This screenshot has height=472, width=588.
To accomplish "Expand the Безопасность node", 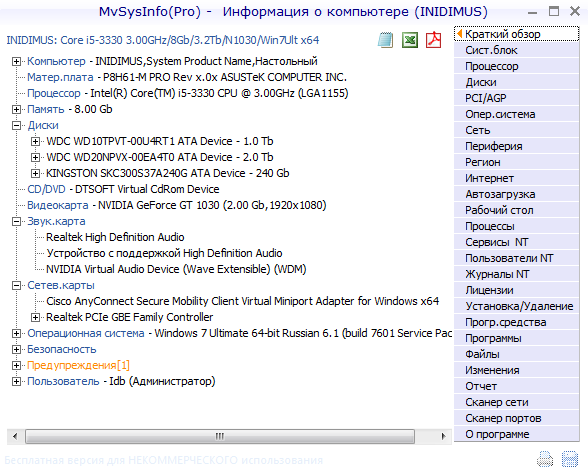I will click(x=16, y=349).
